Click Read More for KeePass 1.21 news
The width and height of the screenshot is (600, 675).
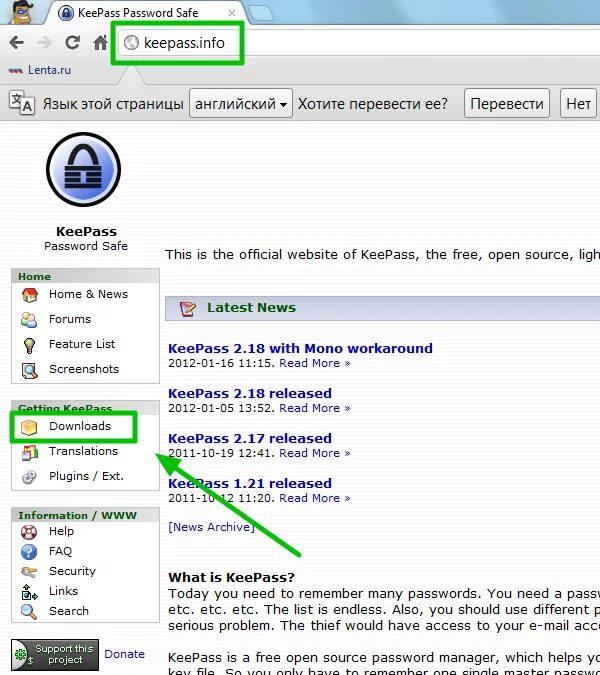click(x=315, y=498)
